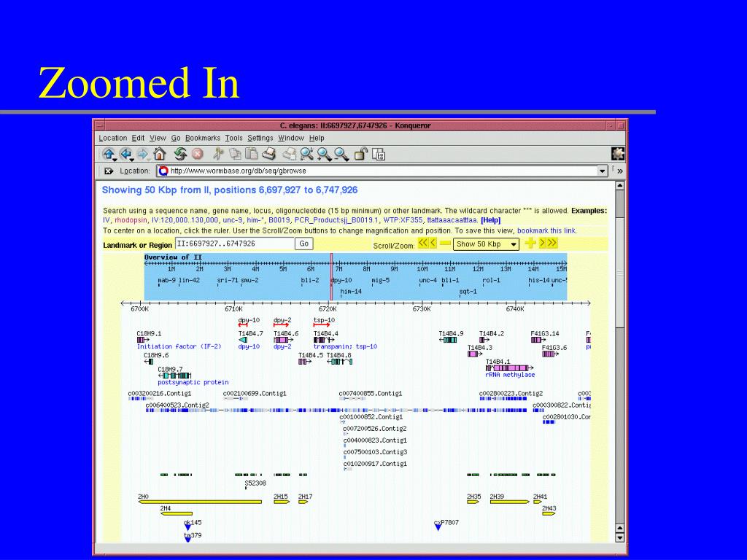The image size is (747, 560).
Task: Click the 6720K mark on detail ruler
Action: point(328,308)
